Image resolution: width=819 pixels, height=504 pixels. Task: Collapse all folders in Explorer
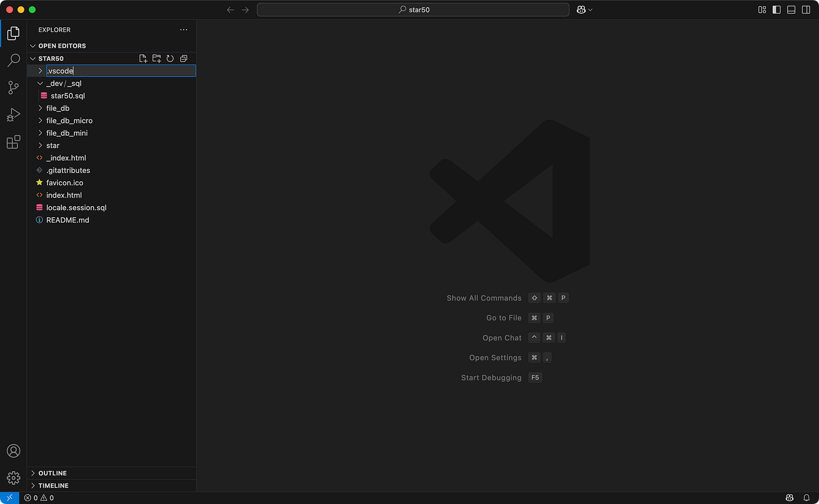(184, 58)
